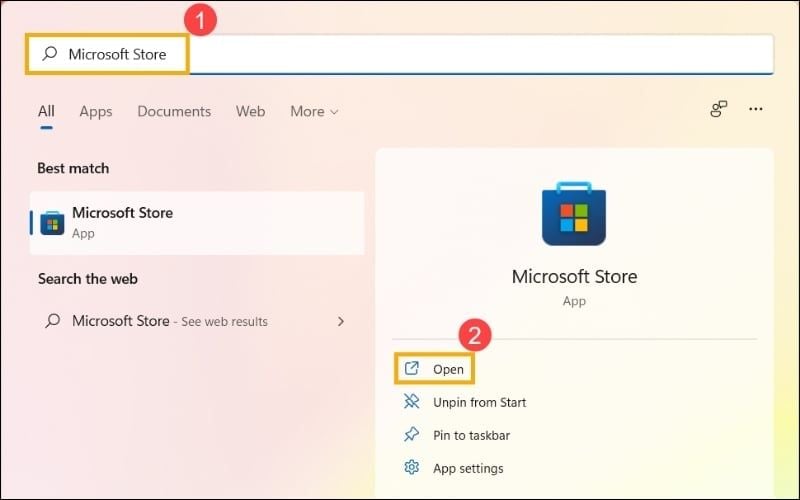Image resolution: width=800 pixels, height=500 pixels.
Task: Click Open to launch Microsoft Store
Action: (x=435, y=368)
